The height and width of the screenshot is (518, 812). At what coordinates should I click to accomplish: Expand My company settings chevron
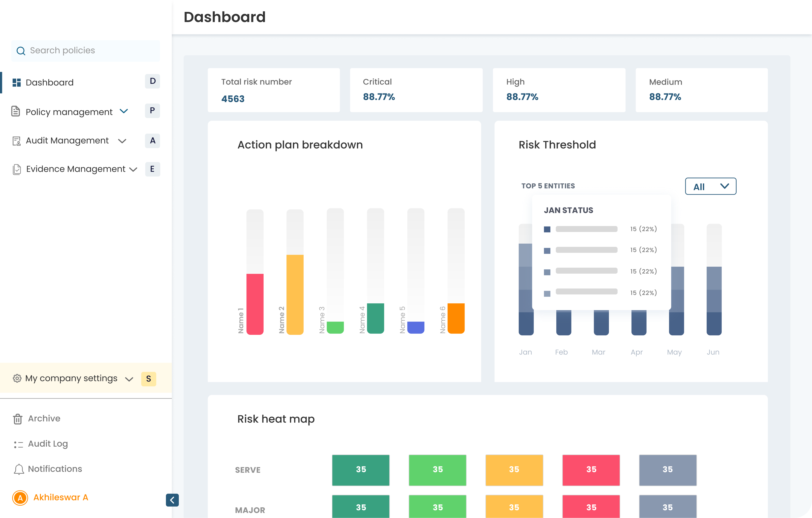(129, 379)
